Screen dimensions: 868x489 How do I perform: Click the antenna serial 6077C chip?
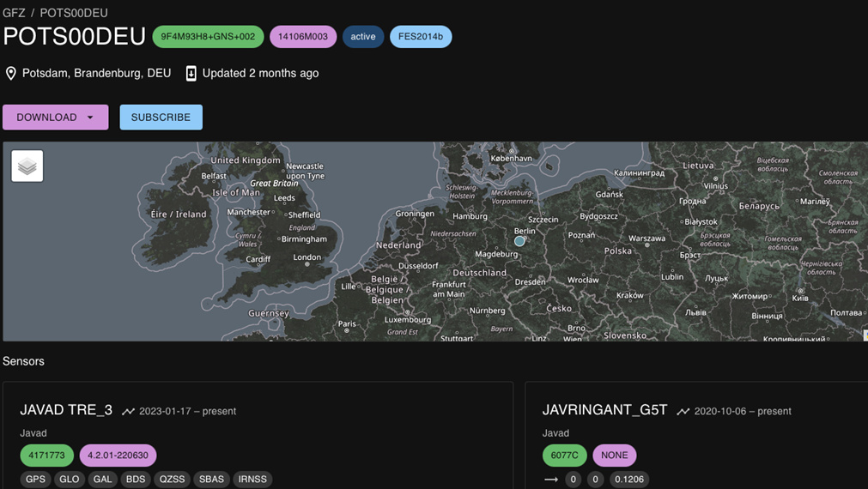click(x=564, y=456)
